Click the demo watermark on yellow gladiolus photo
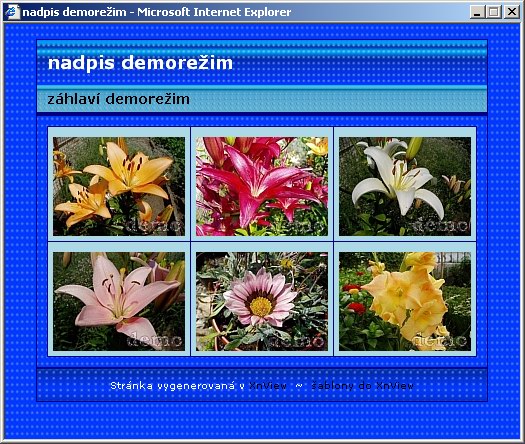 click(x=439, y=341)
